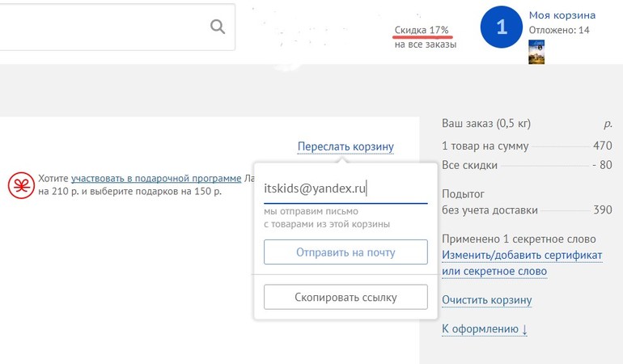Open book thumbnail under Моя корзина
Viewport: 623px width, 364px height.
[x=536, y=52]
